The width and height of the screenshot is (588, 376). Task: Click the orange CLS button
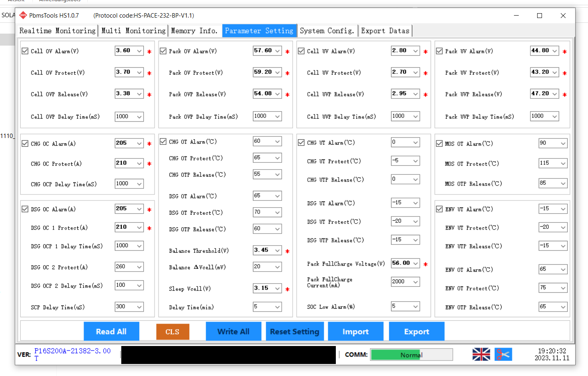tap(173, 332)
